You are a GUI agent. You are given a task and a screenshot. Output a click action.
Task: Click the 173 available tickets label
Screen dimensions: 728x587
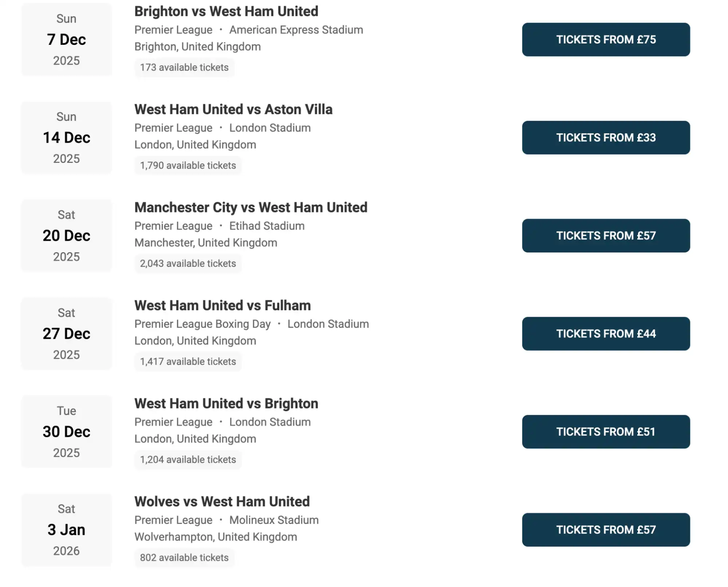184,67
